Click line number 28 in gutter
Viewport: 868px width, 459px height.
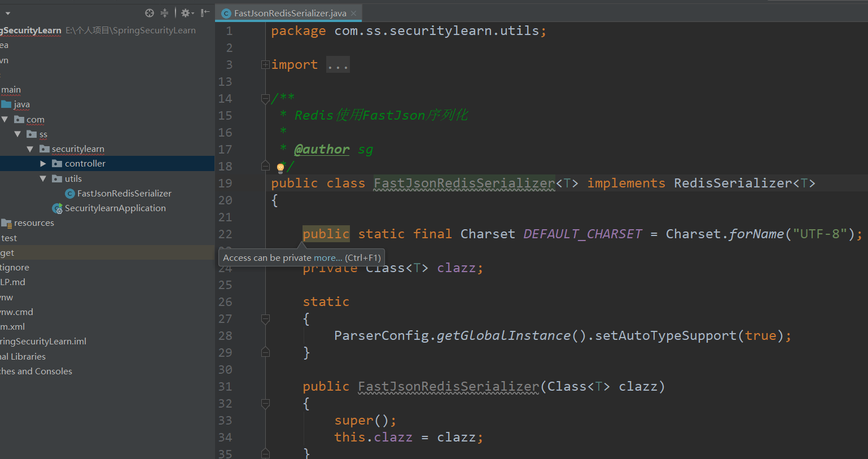pos(225,335)
